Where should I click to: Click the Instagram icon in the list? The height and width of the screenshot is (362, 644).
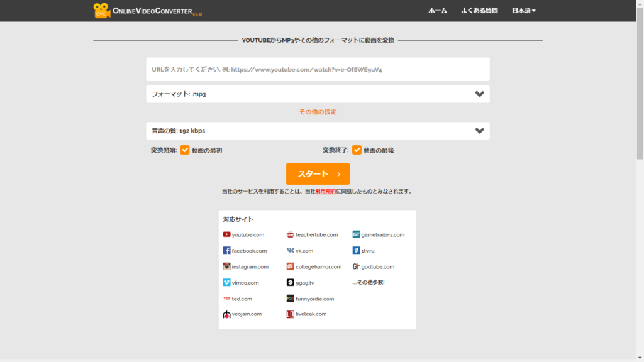pos(226,266)
